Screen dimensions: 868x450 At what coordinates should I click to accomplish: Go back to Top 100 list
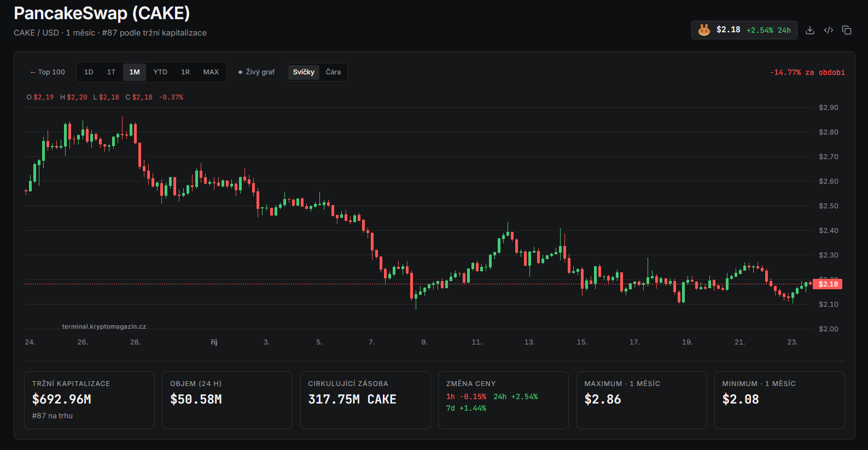(48, 72)
